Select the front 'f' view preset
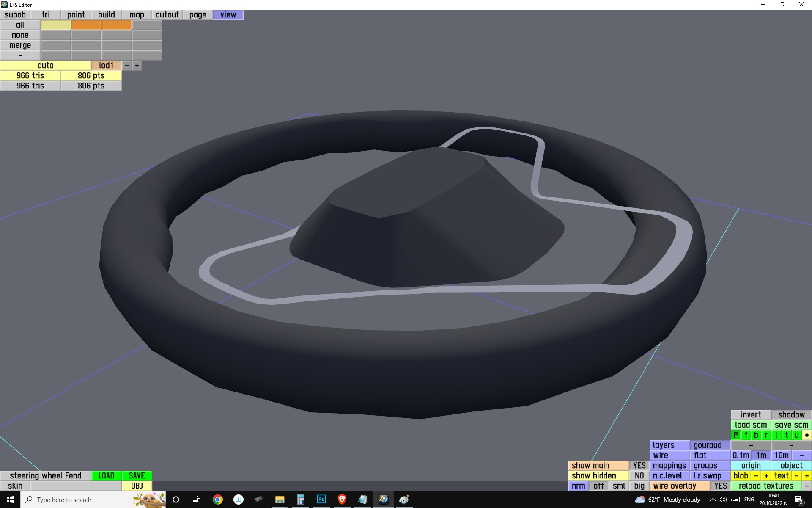Image resolution: width=812 pixels, height=508 pixels. pyautogui.click(x=746, y=435)
